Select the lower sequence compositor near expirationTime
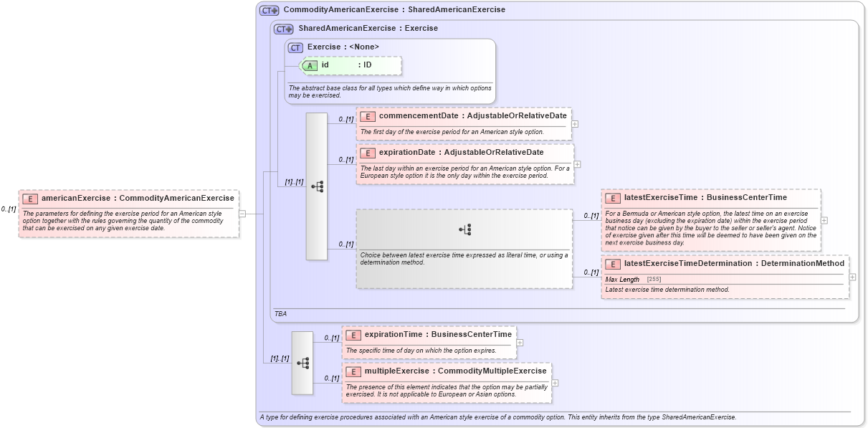The width and height of the screenshot is (868, 428). [302, 363]
